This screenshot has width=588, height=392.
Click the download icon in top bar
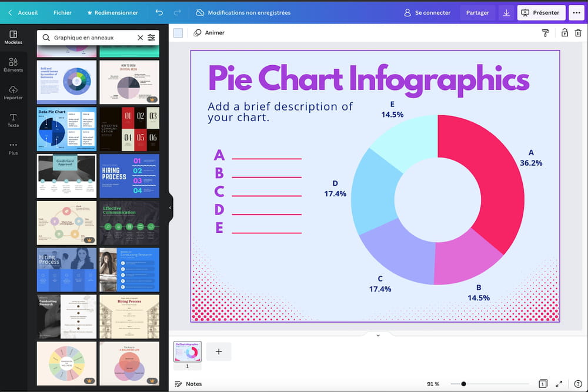506,12
